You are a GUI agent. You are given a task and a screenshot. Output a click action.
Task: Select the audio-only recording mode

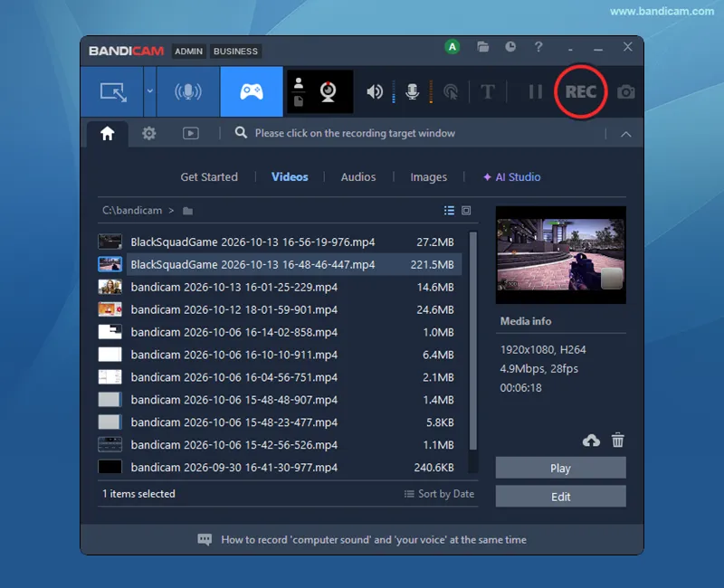point(188,91)
